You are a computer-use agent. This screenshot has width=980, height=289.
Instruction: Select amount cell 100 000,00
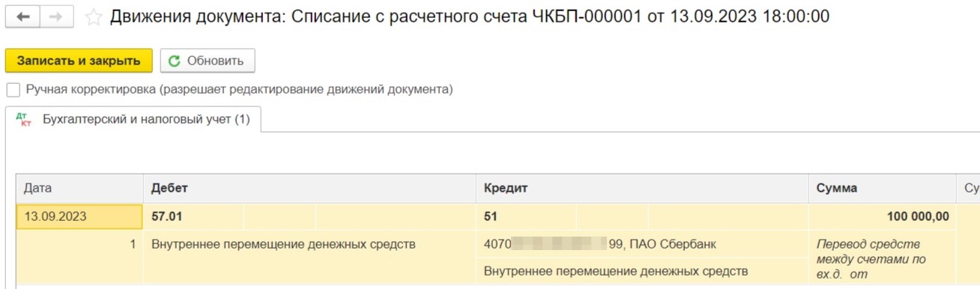882,216
